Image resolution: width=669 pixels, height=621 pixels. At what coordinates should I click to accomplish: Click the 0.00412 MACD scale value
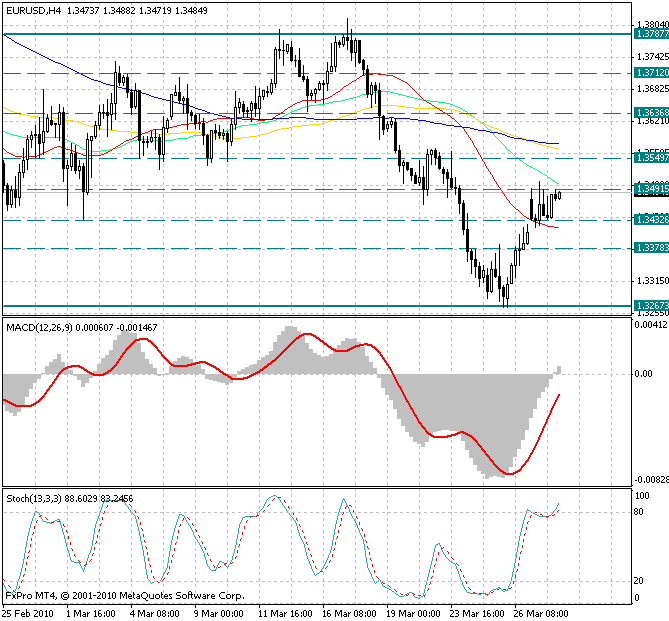pyautogui.click(x=651, y=325)
